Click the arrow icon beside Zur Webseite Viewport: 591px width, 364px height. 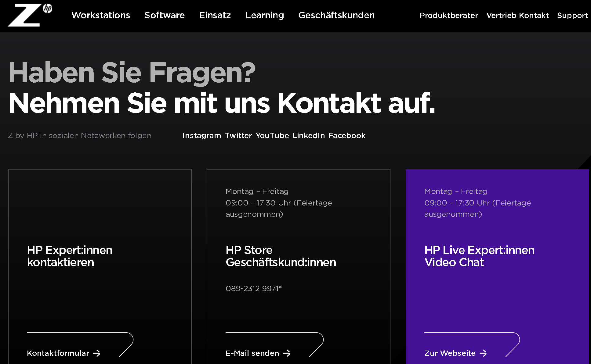coord(483,353)
